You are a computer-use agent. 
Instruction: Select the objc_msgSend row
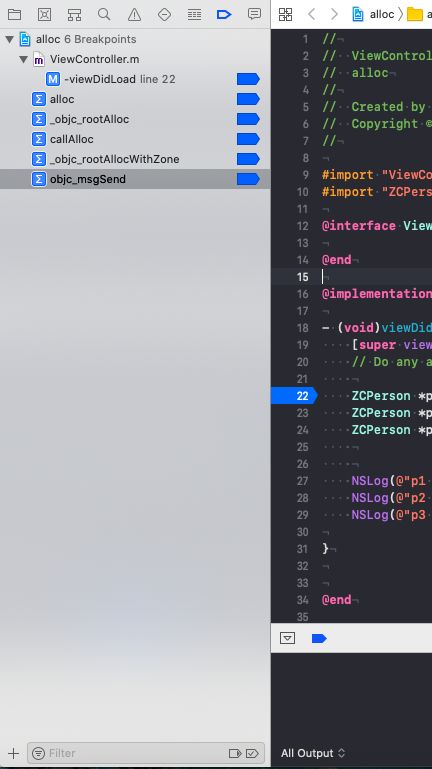click(135, 179)
